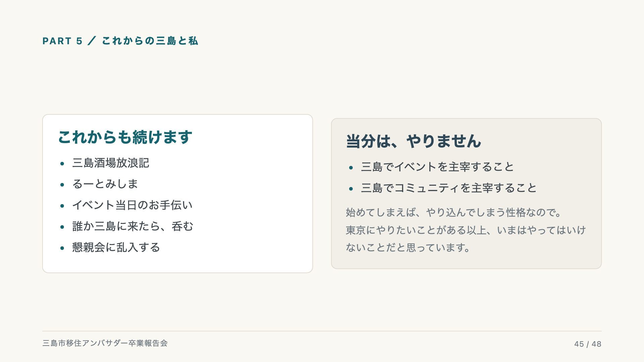This screenshot has width=644, height=362.
Task: Click the bullet item るーとみしま
Action: click(105, 184)
